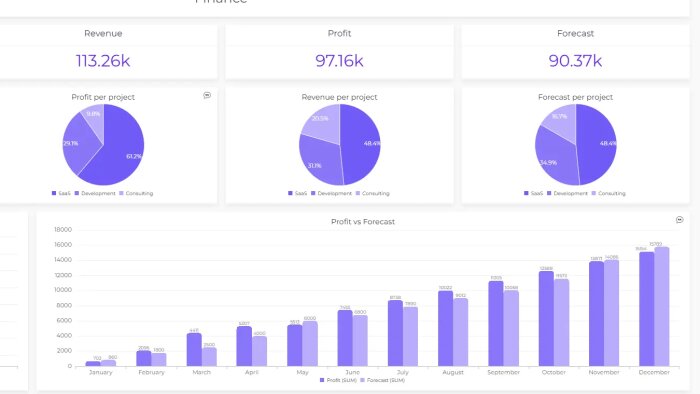This screenshot has height=394, width=700.
Task: Click the Forecast value 90.37k
Action: pyautogui.click(x=575, y=61)
